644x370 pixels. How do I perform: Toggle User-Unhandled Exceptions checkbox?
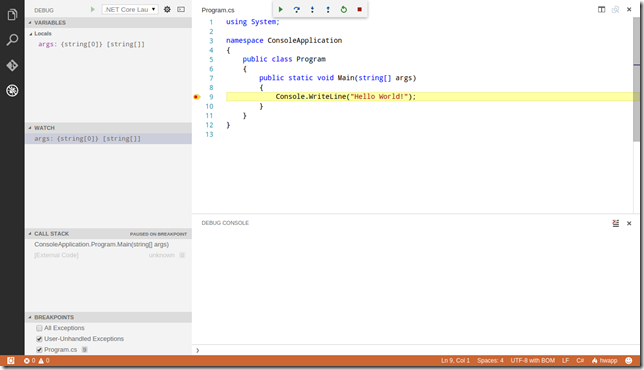(39, 339)
